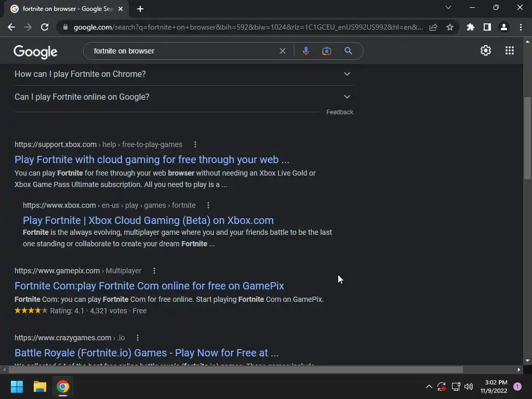
Task: Open Google quick settings gear
Action: click(486, 50)
